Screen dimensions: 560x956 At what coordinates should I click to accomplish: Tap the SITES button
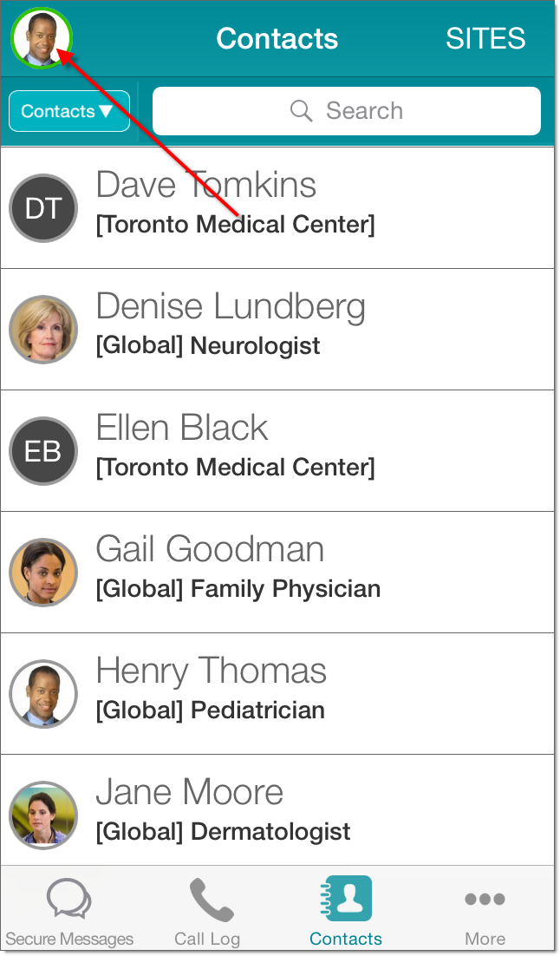point(485,38)
